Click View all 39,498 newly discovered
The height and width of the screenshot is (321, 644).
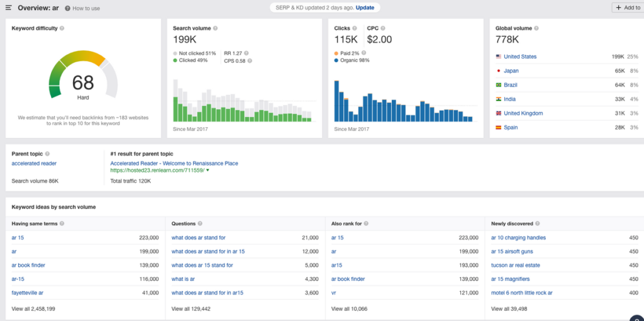click(x=509, y=308)
